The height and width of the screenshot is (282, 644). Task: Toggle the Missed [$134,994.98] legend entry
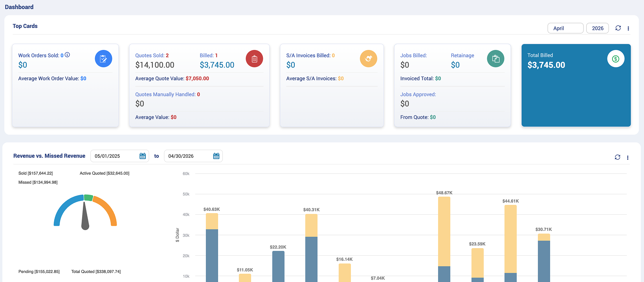[x=38, y=182]
